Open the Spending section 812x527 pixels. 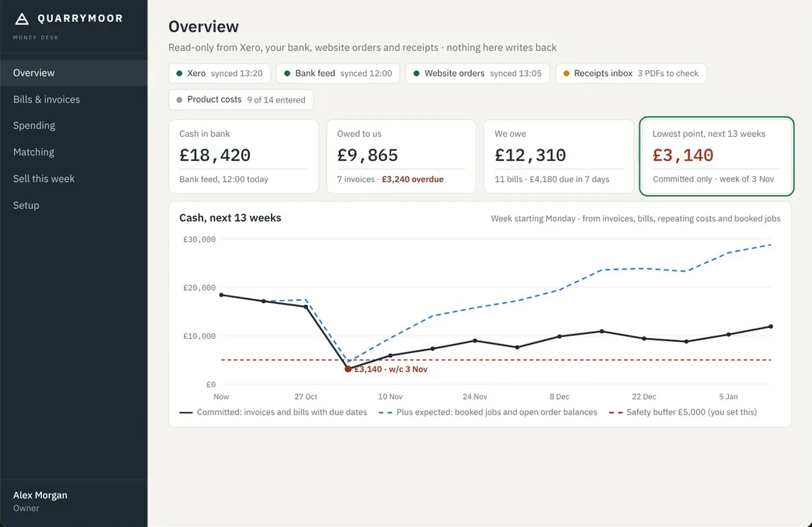pos(74,125)
